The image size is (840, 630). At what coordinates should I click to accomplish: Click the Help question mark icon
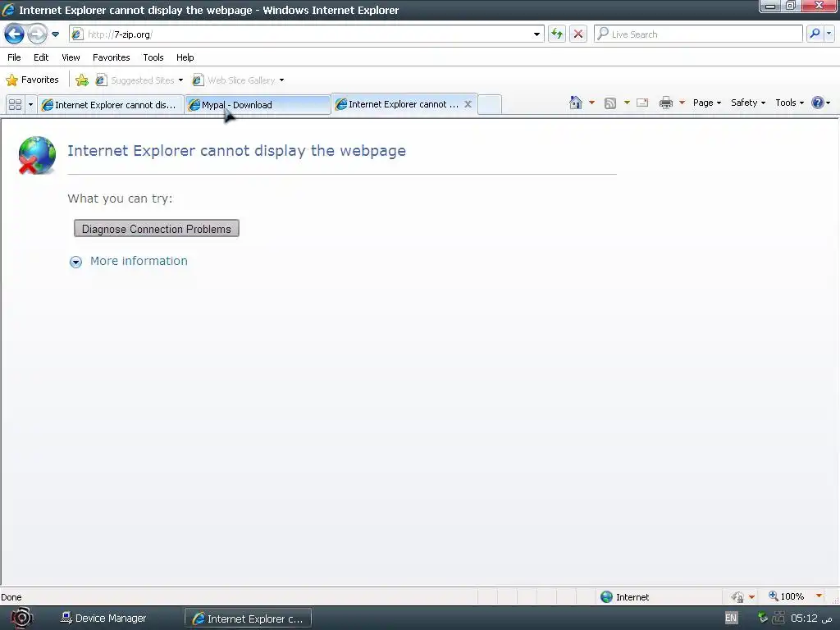818,103
